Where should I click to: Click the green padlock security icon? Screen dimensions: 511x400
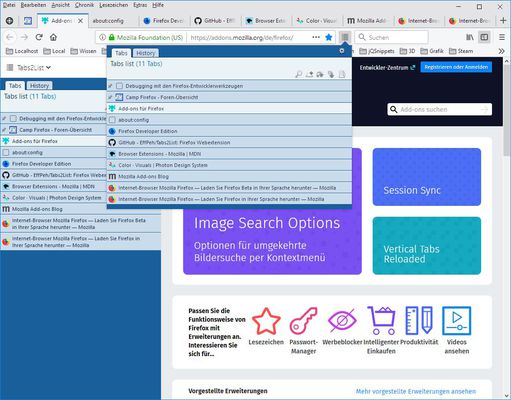tap(112, 37)
